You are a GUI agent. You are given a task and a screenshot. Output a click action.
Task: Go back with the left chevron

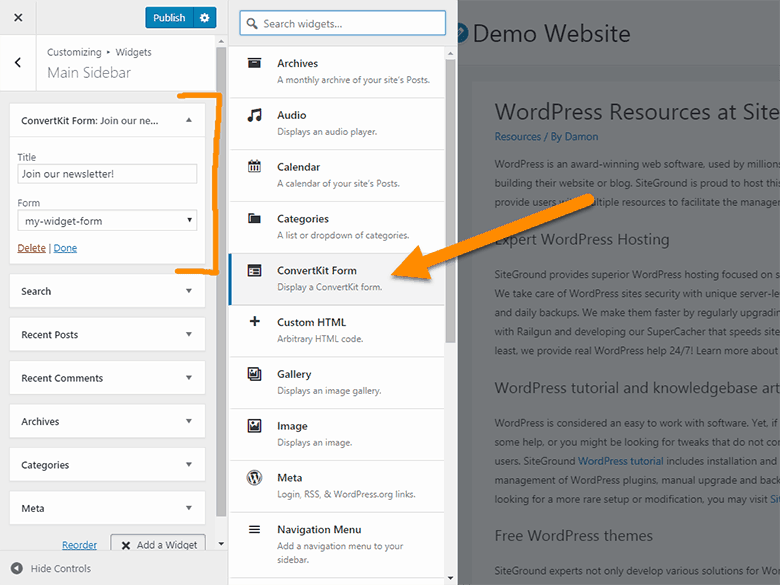coord(18,62)
